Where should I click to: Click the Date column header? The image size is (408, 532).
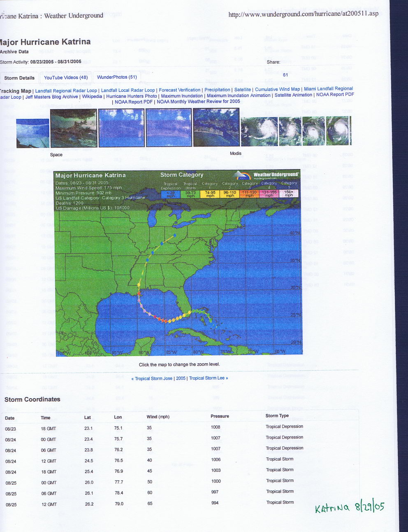click(x=10, y=418)
